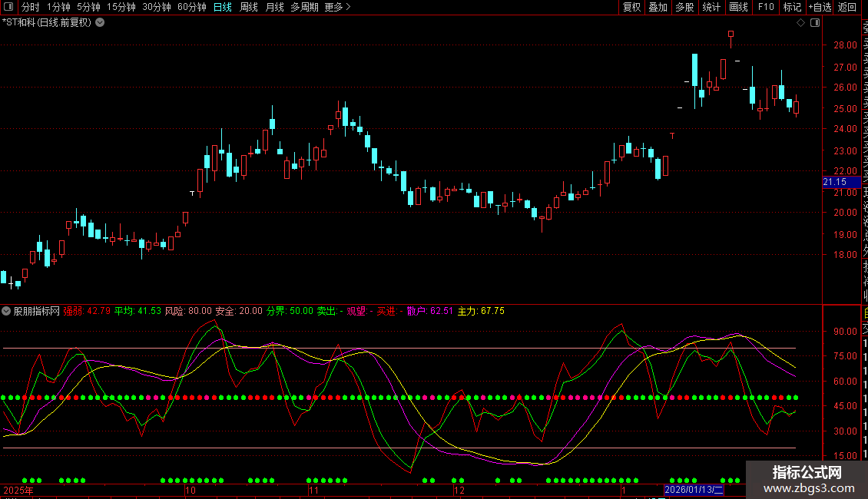Viewport: 868px width, 499px height.
Task: Open the 月线 monthly chart
Action: pos(274,7)
